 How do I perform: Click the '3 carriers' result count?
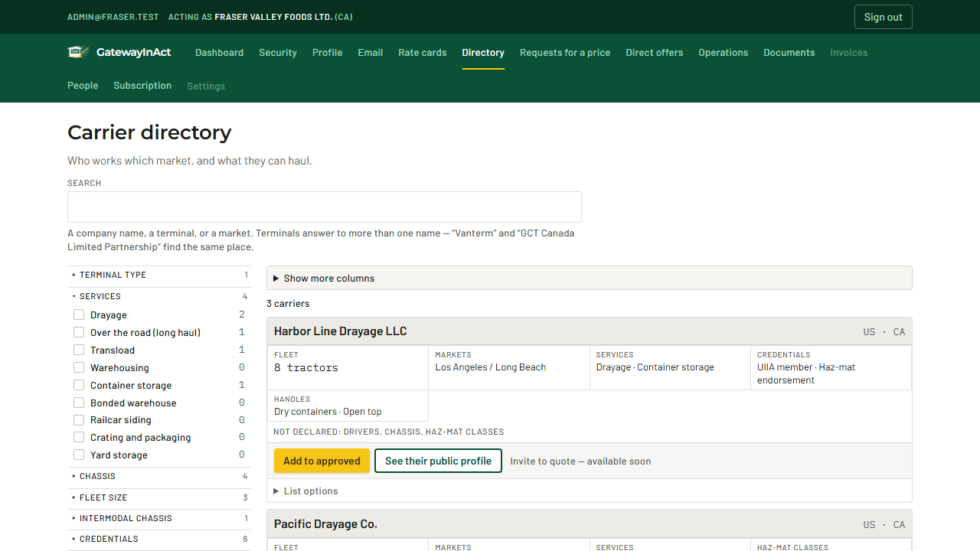click(x=288, y=304)
